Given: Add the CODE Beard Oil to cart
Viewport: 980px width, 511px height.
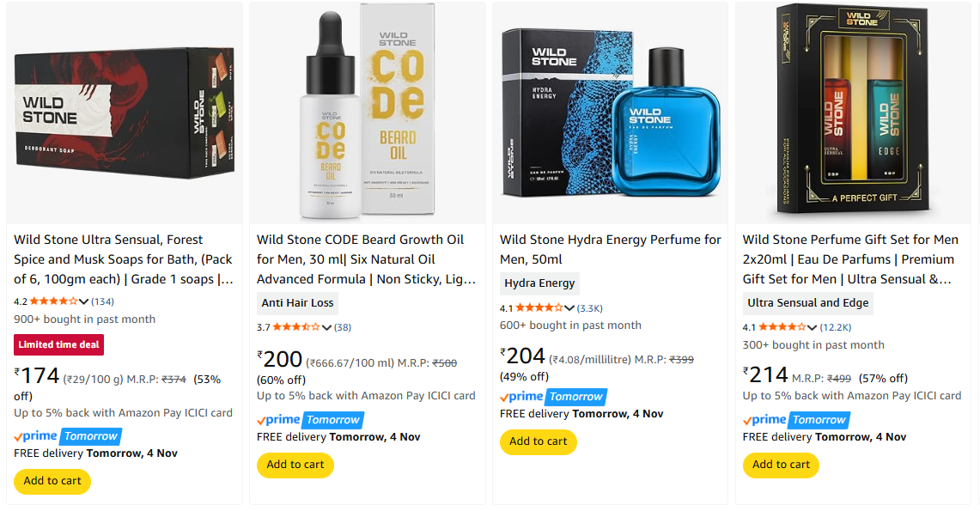Looking at the screenshot, I should click(x=295, y=465).
